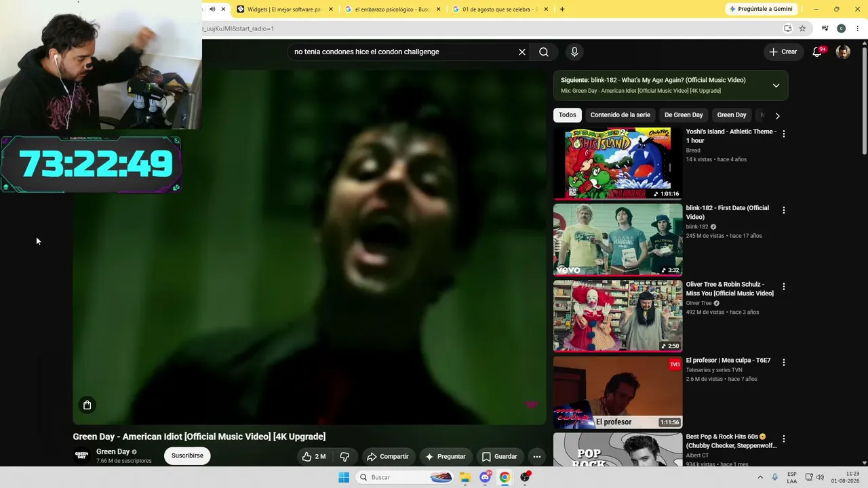Click the shopping bag icon on video

click(x=87, y=405)
